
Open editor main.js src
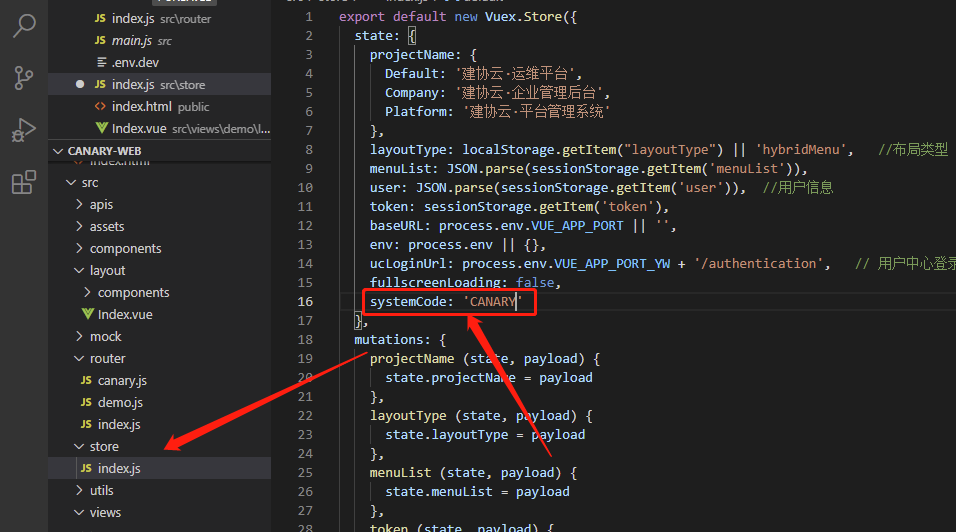click(160, 41)
